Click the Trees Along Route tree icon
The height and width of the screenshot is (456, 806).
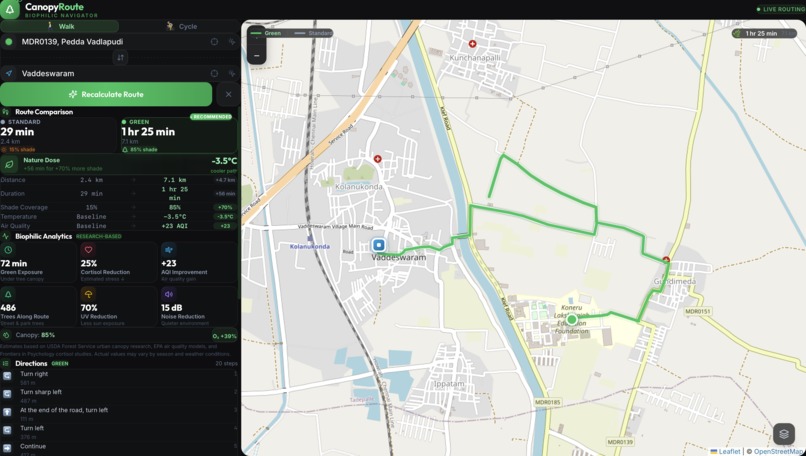pos(8,294)
